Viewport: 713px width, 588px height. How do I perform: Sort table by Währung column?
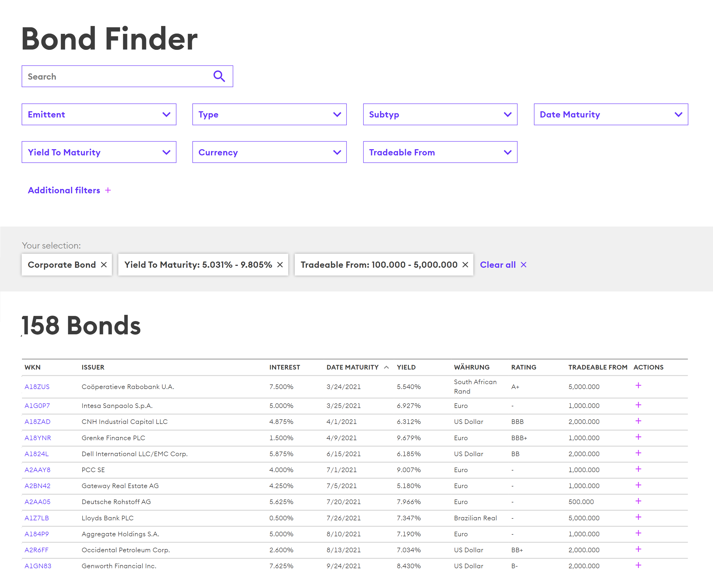pyautogui.click(x=472, y=367)
